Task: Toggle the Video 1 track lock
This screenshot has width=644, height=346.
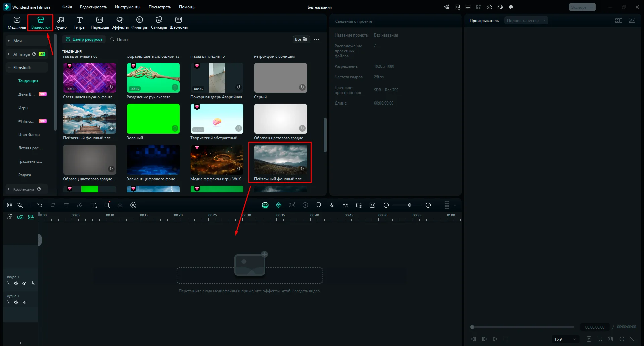Action: pyautogui.click(x=8, y=283)
